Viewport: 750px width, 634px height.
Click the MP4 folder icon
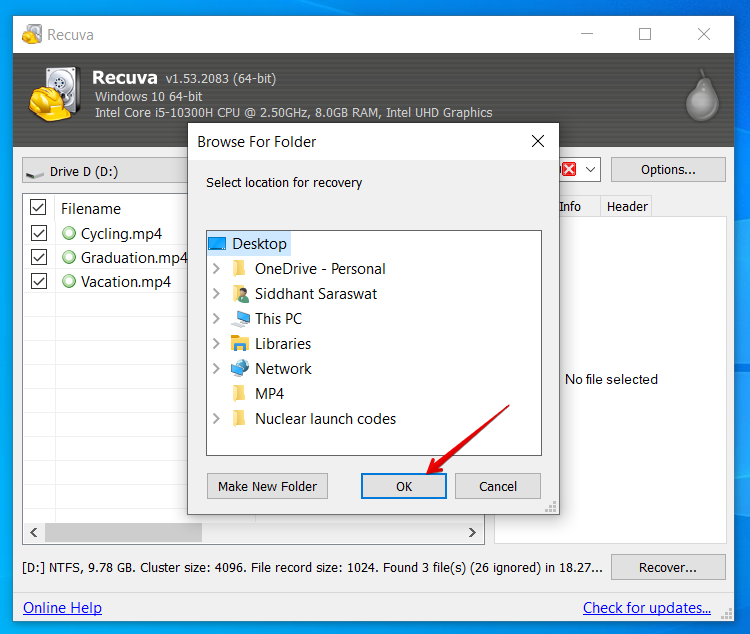click(x=239, y=393)
